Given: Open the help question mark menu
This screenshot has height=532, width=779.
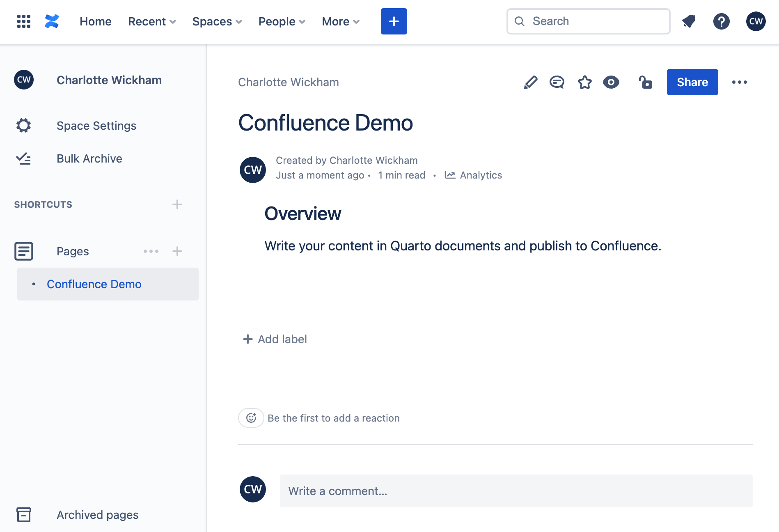Looking at the screenshot, I should pyautogui.click(x=722, y=21).
